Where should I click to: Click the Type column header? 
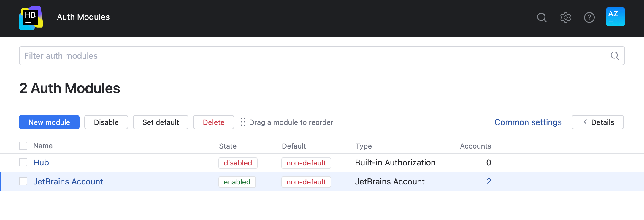tap(364, 146)
